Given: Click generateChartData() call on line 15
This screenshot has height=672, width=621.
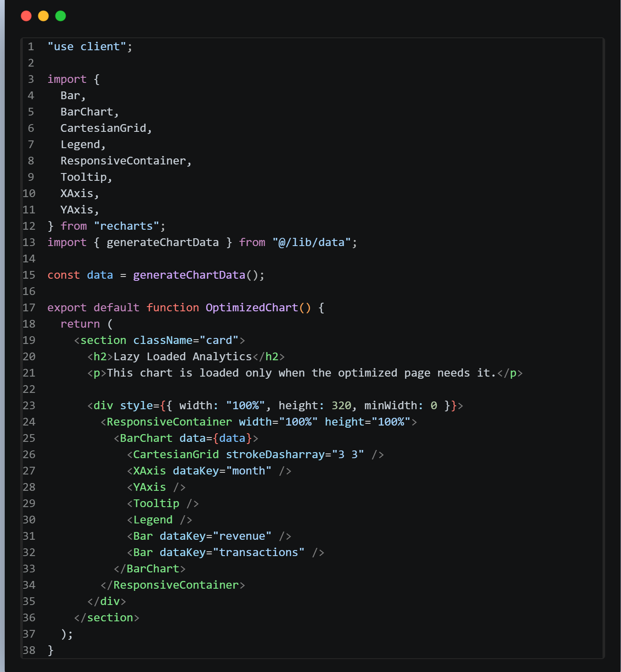Looking at the screenshot, I should pos(195,275).
